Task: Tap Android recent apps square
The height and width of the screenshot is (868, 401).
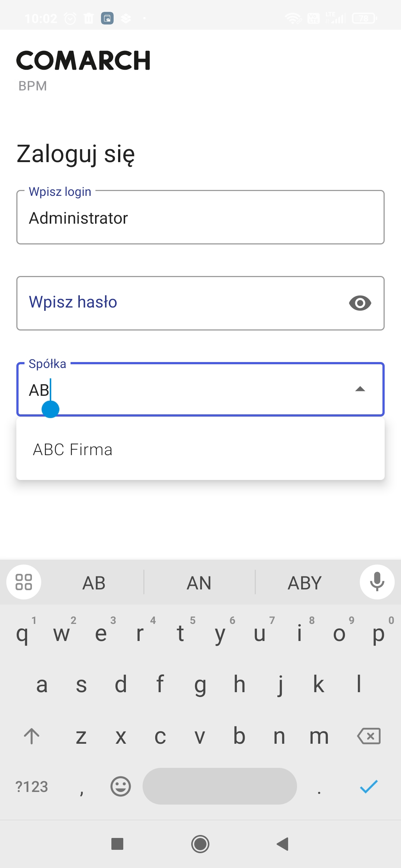Action: (x=117, y=844)
